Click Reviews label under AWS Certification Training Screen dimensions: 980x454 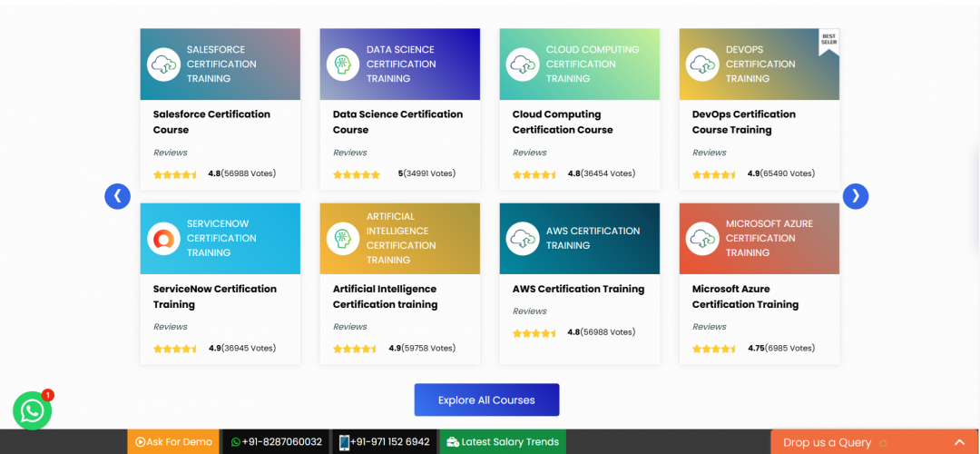point(529,311)
